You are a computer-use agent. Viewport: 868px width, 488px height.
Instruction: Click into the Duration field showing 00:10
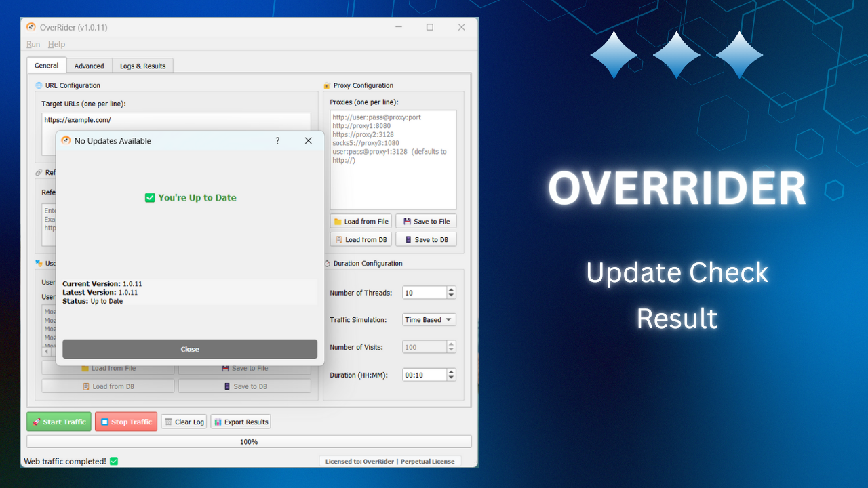[425, 375]
